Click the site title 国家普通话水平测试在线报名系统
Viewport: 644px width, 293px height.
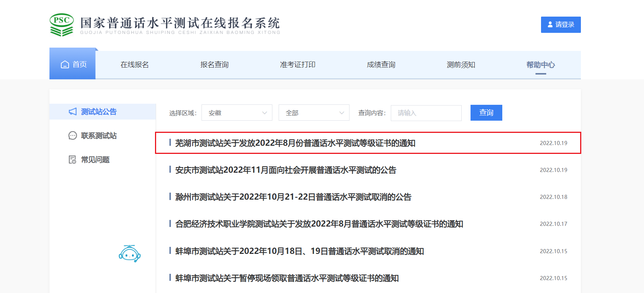pyautogui.click(x=180, y=23)
